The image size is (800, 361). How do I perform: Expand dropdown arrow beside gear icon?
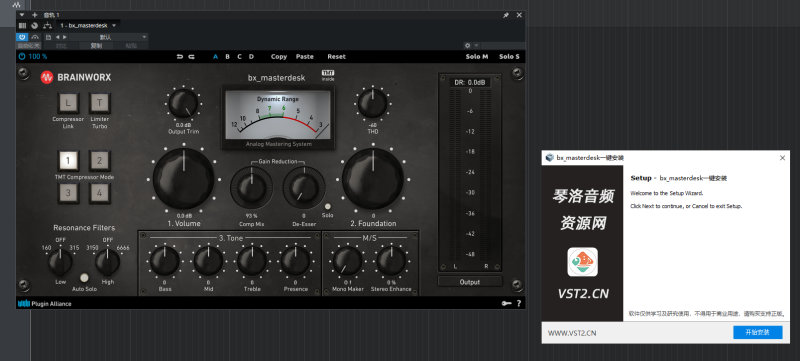[476, 45]
